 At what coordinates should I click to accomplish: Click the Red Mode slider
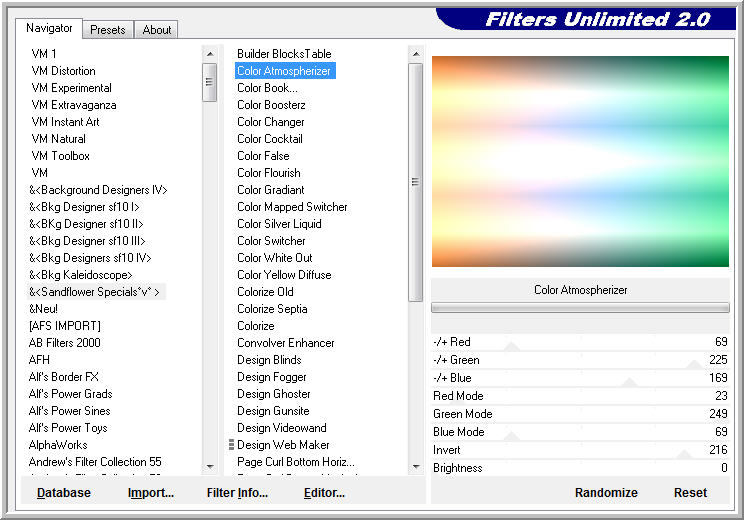pos(580,396)
